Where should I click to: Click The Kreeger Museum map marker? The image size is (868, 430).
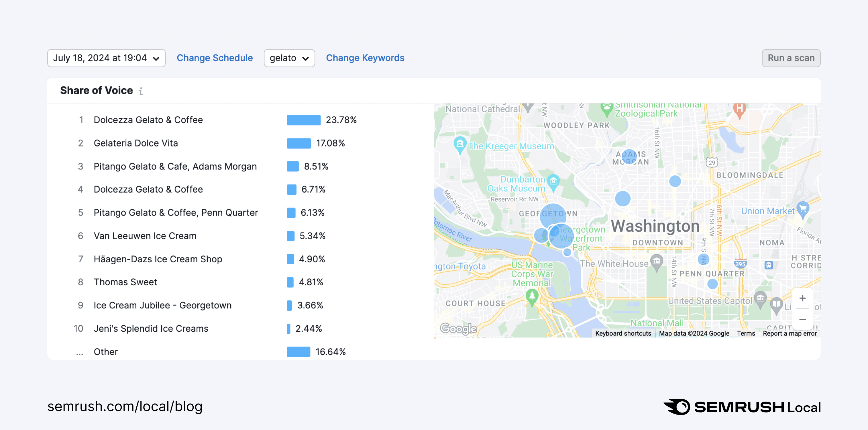click(460, 145)
